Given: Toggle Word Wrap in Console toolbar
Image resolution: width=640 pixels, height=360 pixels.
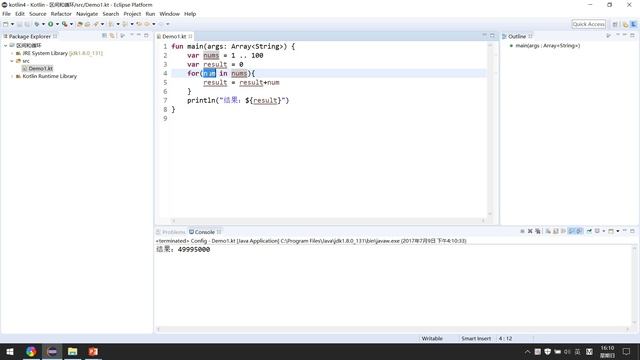Looking at the screenshot, I should (563, 231).
